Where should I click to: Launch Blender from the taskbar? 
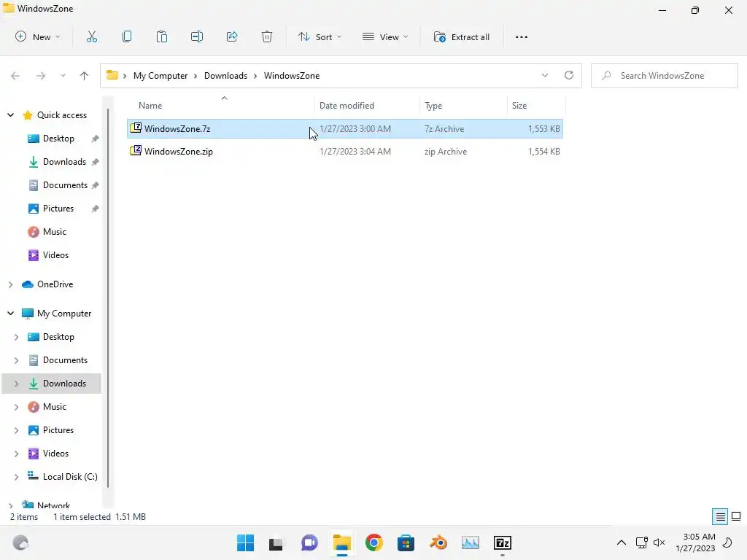tap(438, 542)
